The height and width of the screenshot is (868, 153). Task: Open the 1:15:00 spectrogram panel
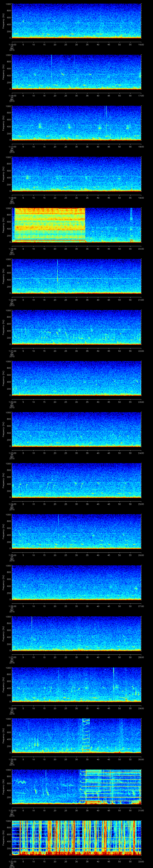point(76,21)
